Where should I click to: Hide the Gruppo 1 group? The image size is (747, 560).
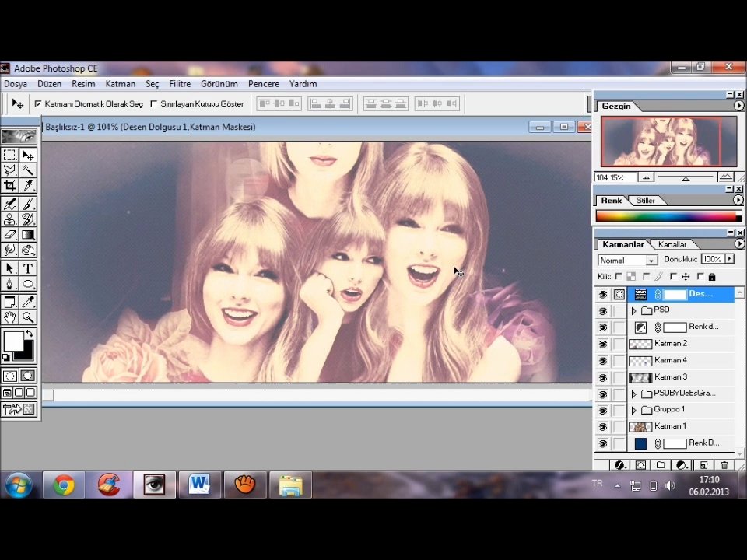602,410
